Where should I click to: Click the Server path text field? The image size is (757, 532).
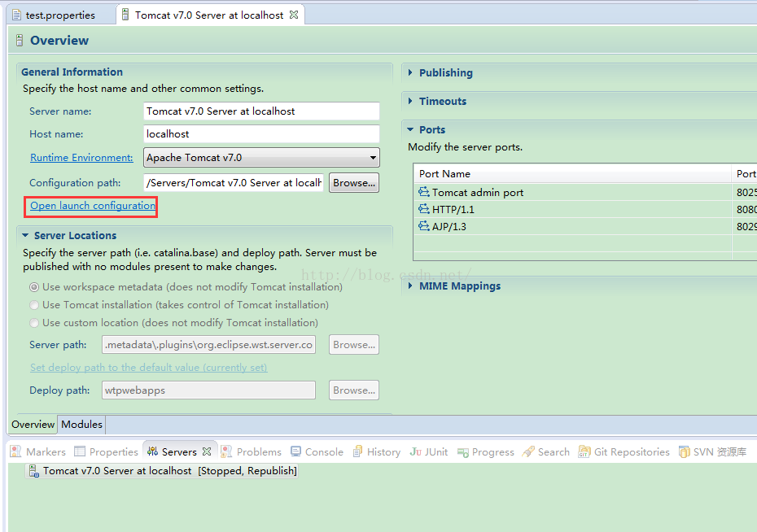[208, 345]
